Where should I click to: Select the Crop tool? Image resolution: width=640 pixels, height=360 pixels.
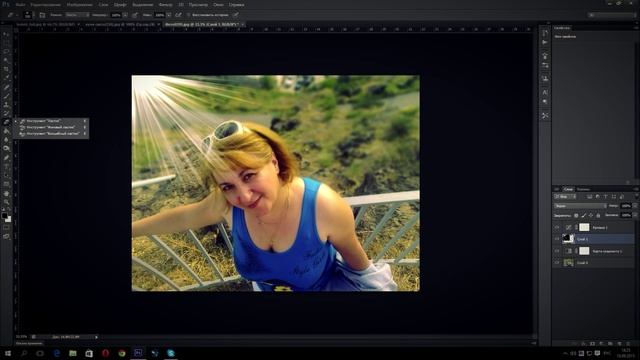(x=6, y=69)
